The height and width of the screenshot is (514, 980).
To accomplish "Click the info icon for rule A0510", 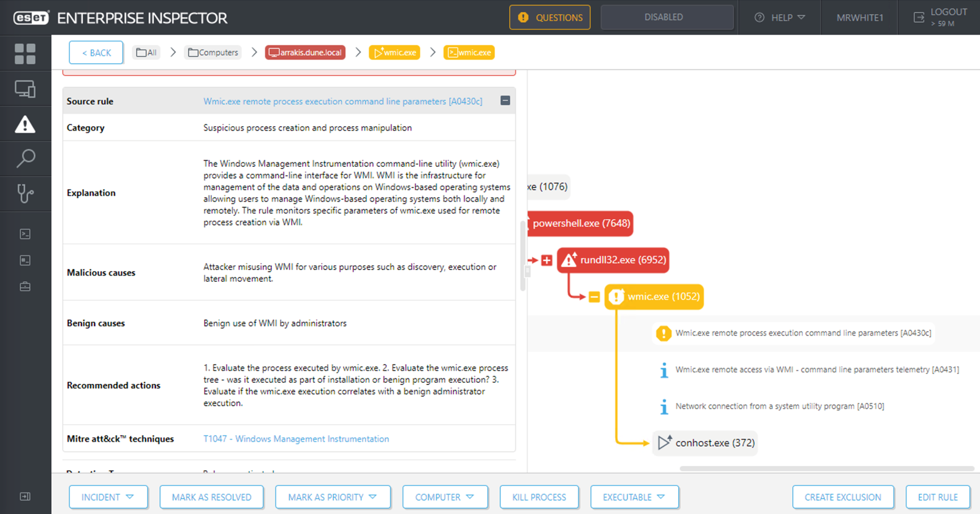I will [664, 406].
